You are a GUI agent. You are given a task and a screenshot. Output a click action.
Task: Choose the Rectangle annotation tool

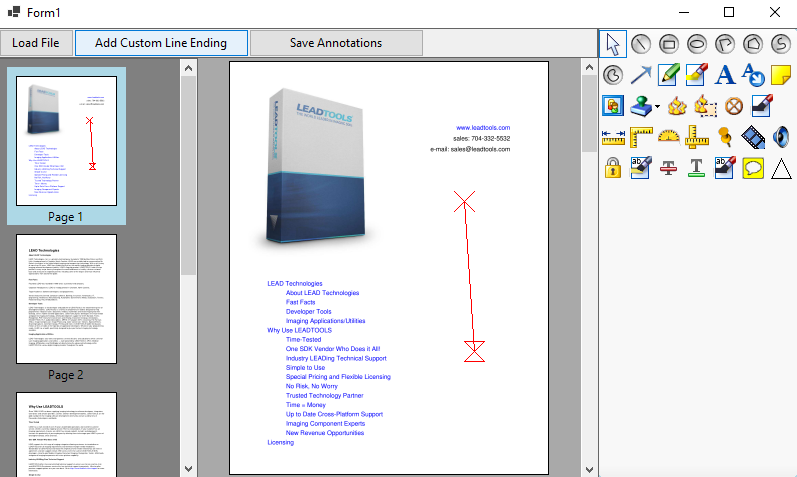point(669,44)
